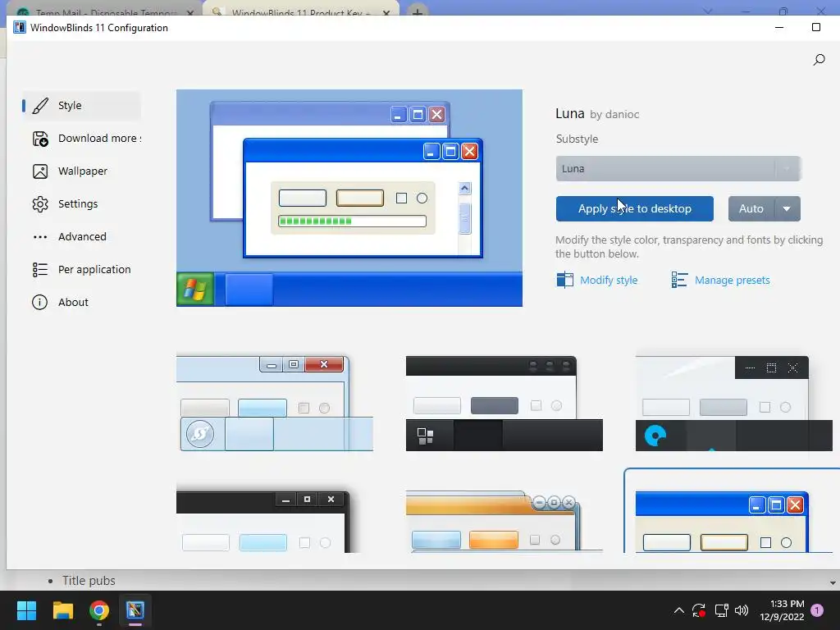
Task: Click the Auto button
Action: pos(751,208)
